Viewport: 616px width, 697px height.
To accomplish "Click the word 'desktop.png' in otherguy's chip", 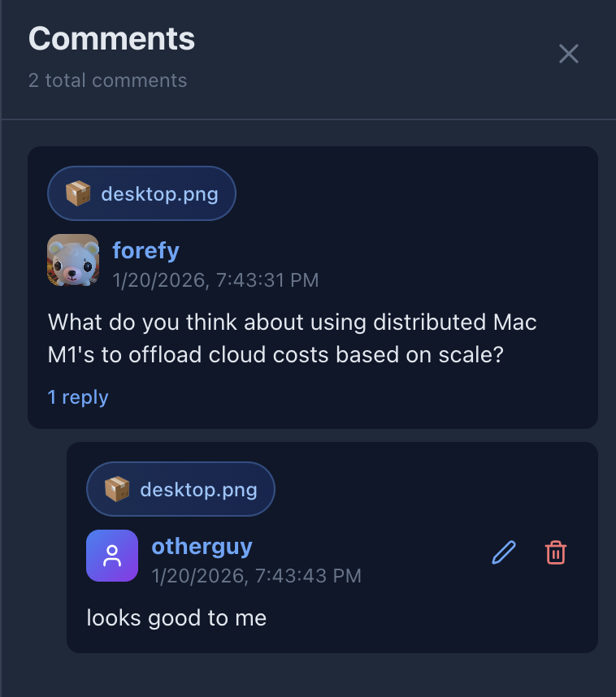I will (x=199, y=490).
